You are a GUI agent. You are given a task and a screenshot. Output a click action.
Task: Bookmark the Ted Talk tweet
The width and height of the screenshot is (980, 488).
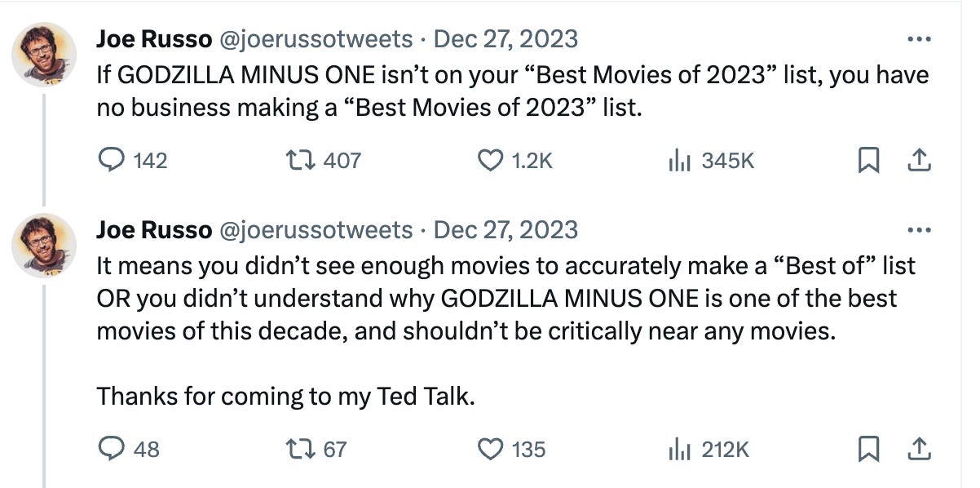[x=869, y=449]
